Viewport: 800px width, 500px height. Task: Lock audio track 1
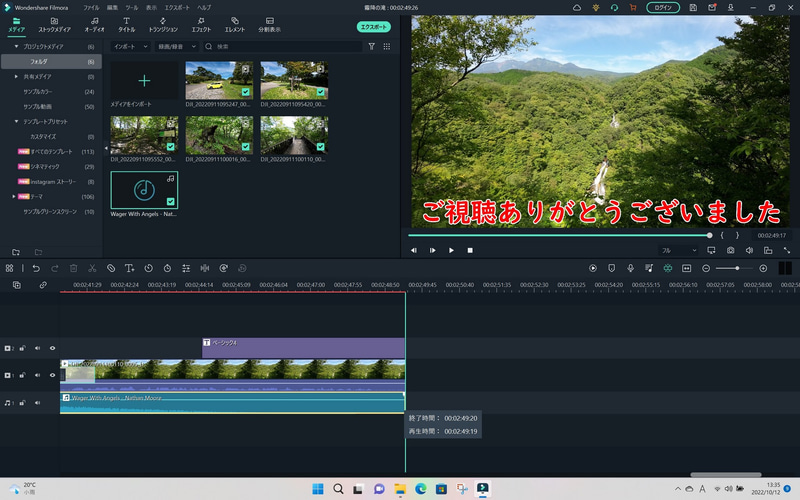click(22, 403)
